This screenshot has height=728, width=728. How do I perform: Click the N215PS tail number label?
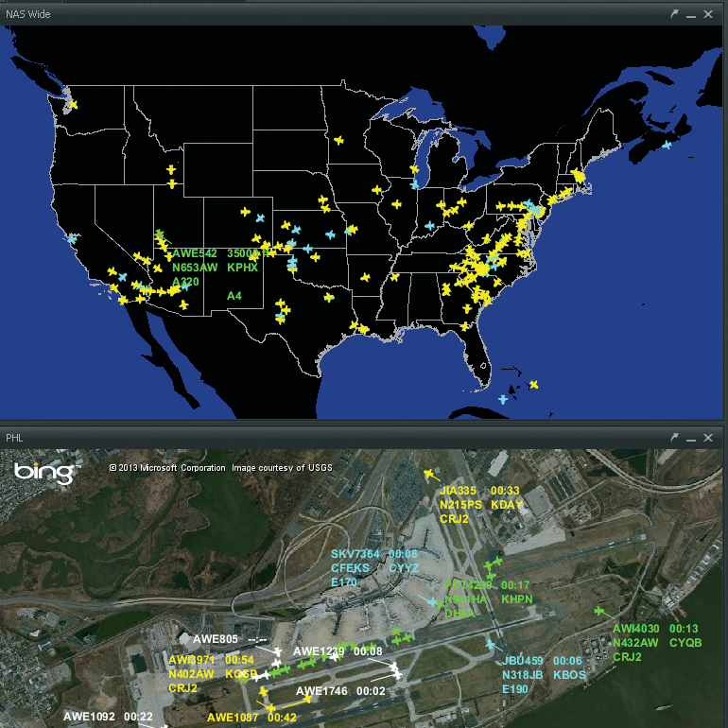pyautogui.click(x=460, y=505)
